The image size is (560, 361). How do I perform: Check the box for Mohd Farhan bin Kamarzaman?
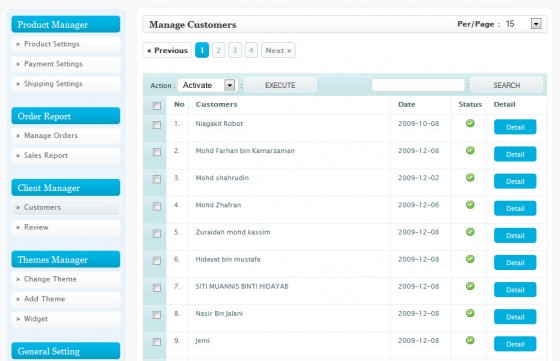tap(156, 152)
